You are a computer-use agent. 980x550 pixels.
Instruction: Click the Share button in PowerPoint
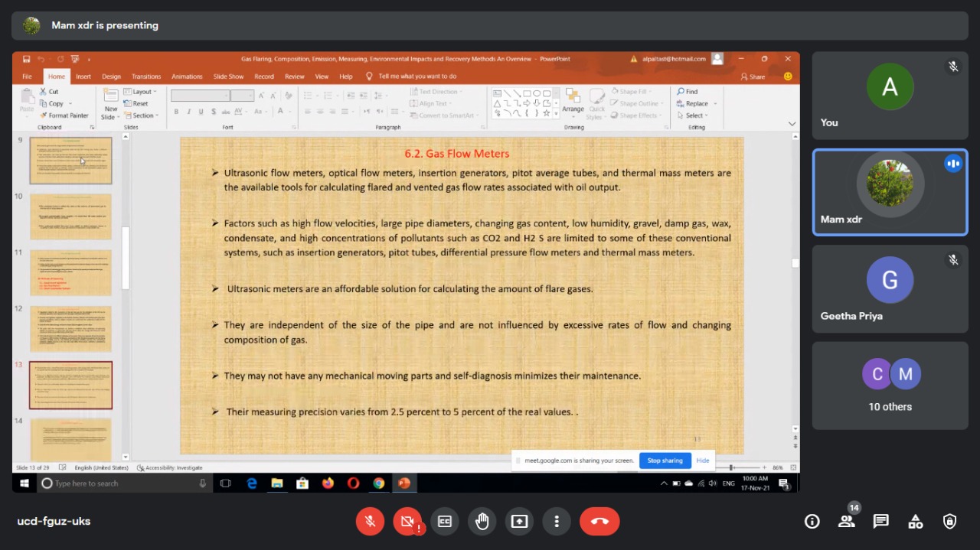(x=753, y=76)
